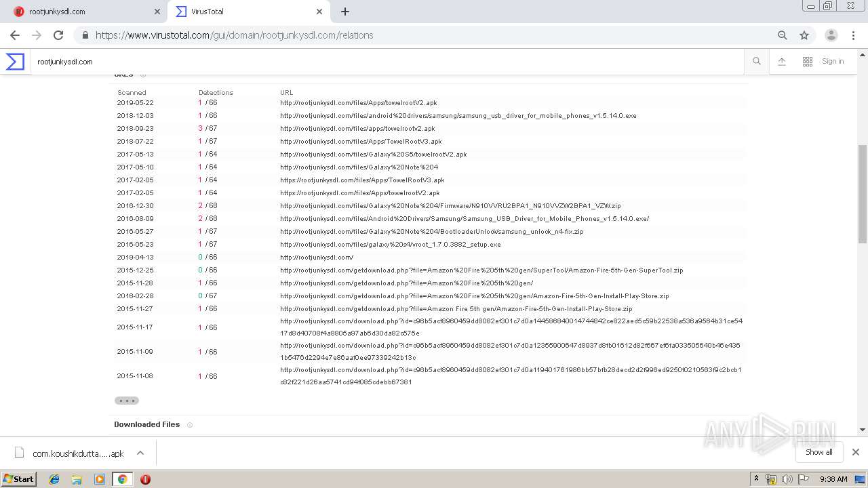
Task: Click the Chrome taskbar icon
Action: tap(122, 479)
